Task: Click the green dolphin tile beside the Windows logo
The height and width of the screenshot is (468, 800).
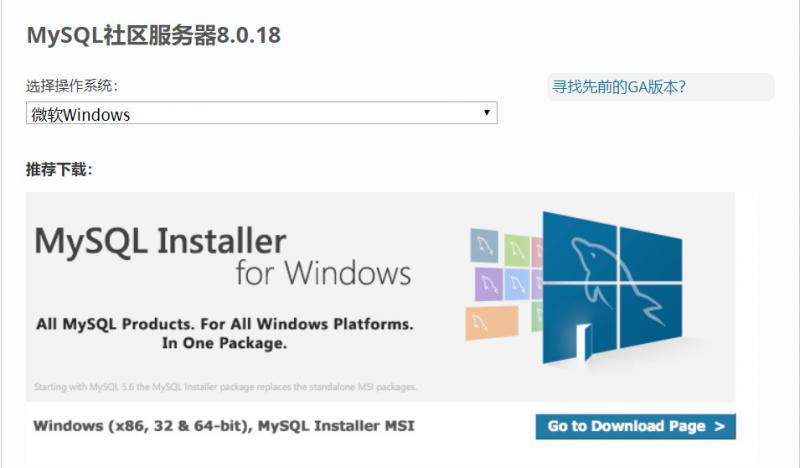Action: [x=517, y=250]
